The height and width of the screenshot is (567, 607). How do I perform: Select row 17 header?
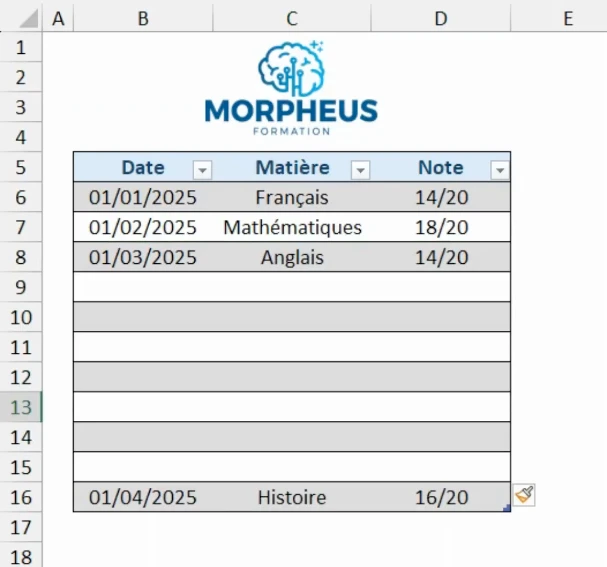(x=21, y=527)
